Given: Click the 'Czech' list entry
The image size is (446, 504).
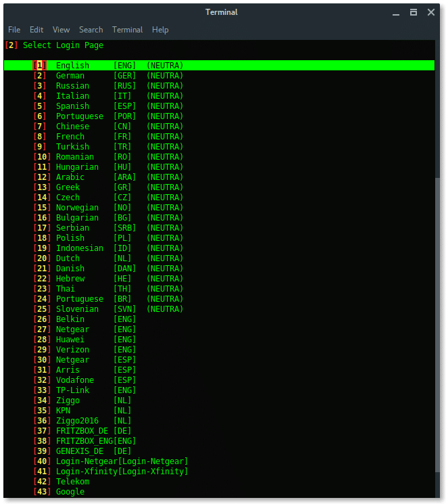Looking at the screenshot, I should pyautogui.click(x=68, y=198).
